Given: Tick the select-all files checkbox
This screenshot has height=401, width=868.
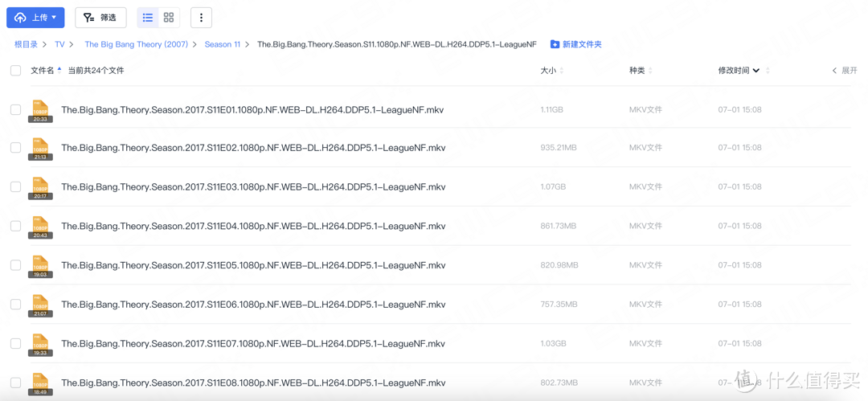Looking at the screenshot, I should point(15,71).
